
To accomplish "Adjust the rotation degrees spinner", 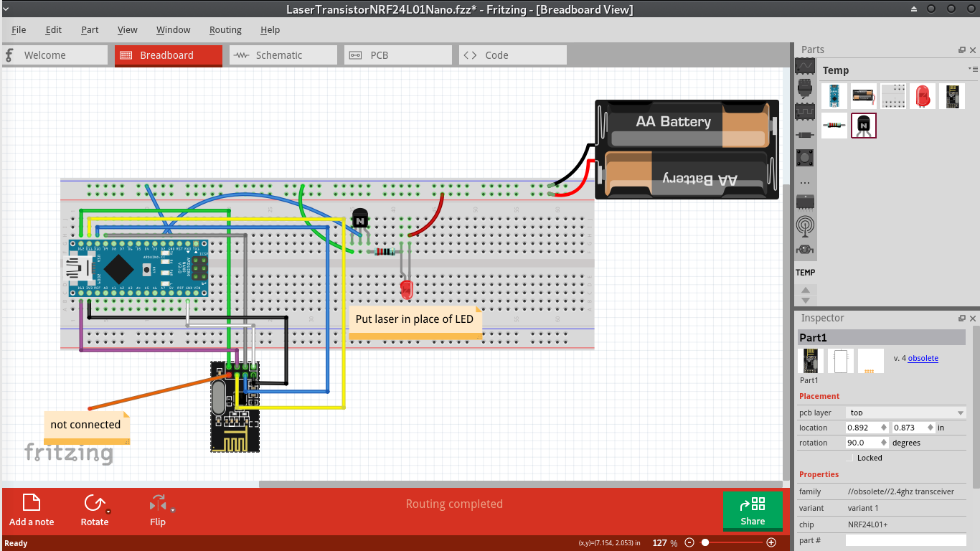I will click(884, 443).
